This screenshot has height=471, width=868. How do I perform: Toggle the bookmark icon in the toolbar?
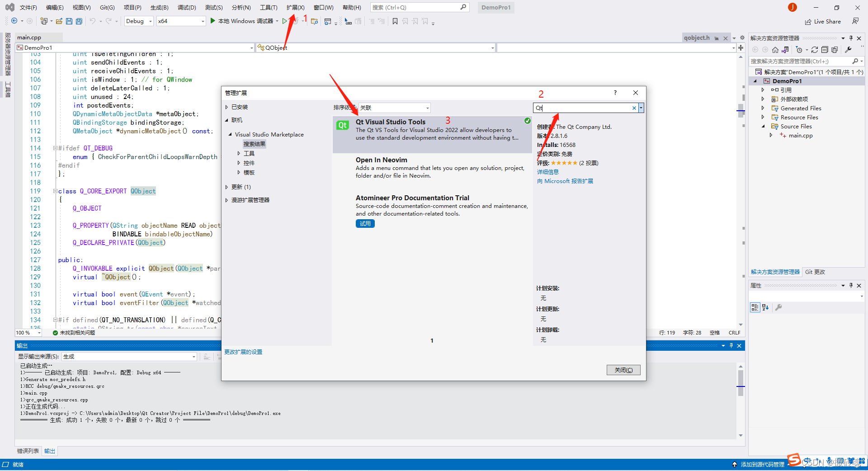[395, 21]
